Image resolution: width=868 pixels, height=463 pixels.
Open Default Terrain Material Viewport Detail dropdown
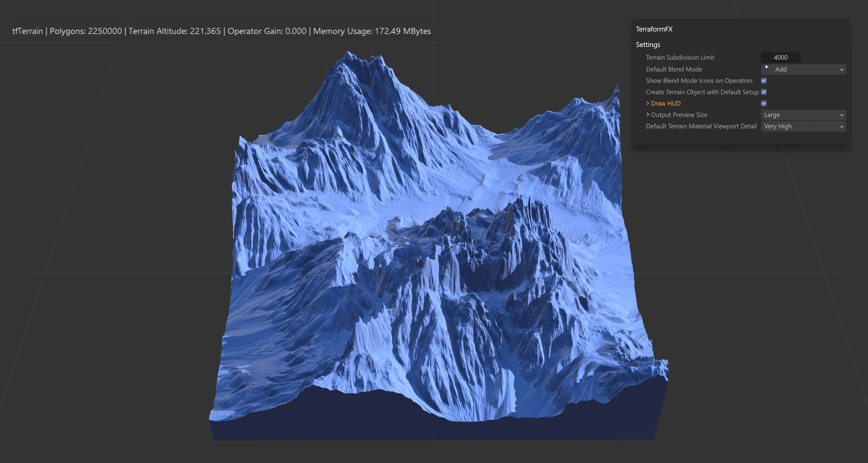pyautogui.click(x=803, y=126)
